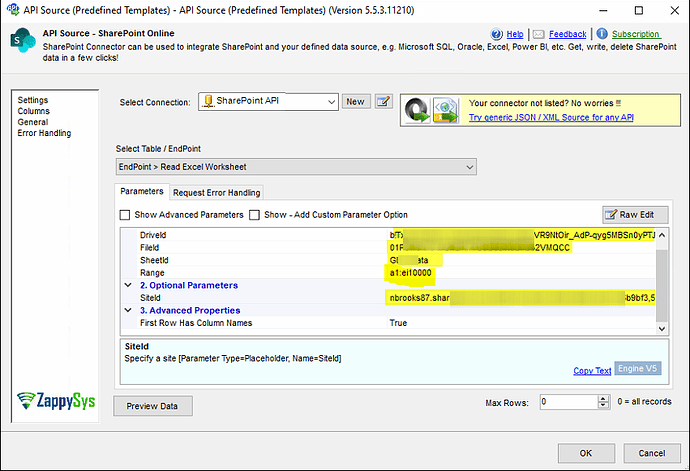690x471 pixels.
Task: Switch to Request Error Handling tab
Action: 217,192
